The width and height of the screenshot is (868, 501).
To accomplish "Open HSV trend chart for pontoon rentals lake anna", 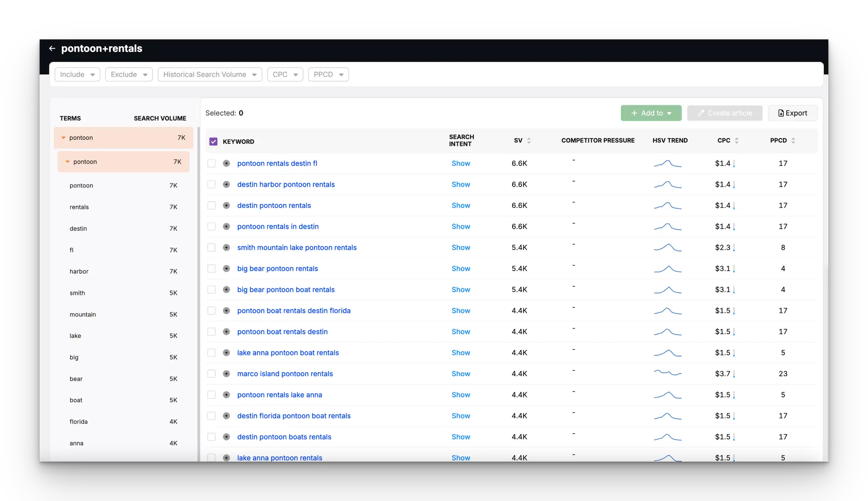I will click(x=668, y=395).
